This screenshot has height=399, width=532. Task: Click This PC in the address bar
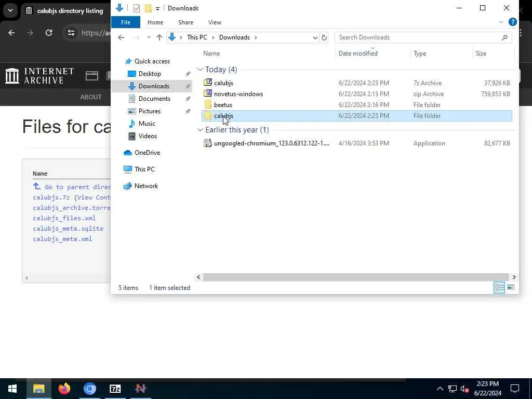(197, 37)
